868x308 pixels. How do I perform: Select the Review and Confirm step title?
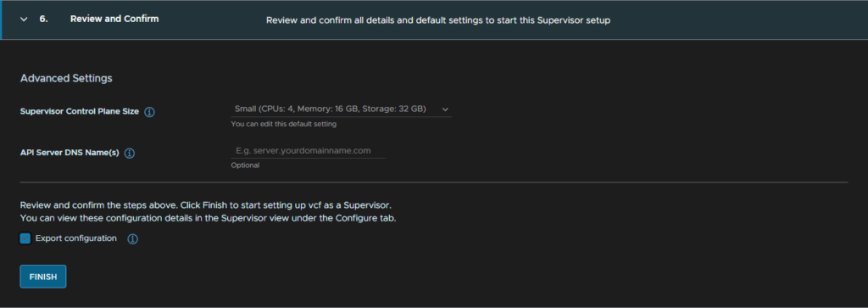click(114, 19)
